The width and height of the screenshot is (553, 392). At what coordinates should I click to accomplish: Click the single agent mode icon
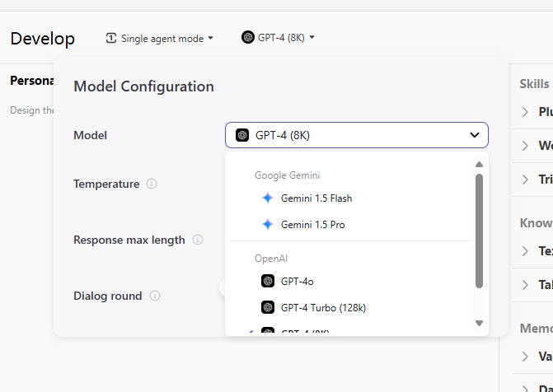click(x=111, y=38)
